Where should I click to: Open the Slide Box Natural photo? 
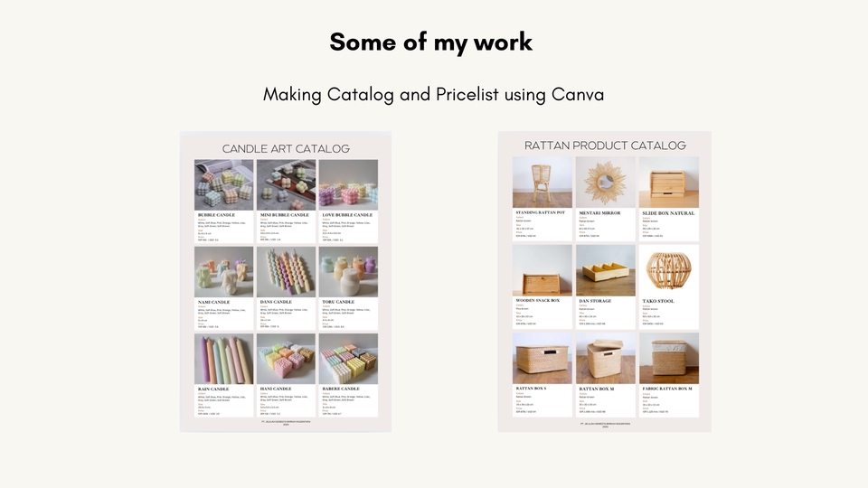668,182
